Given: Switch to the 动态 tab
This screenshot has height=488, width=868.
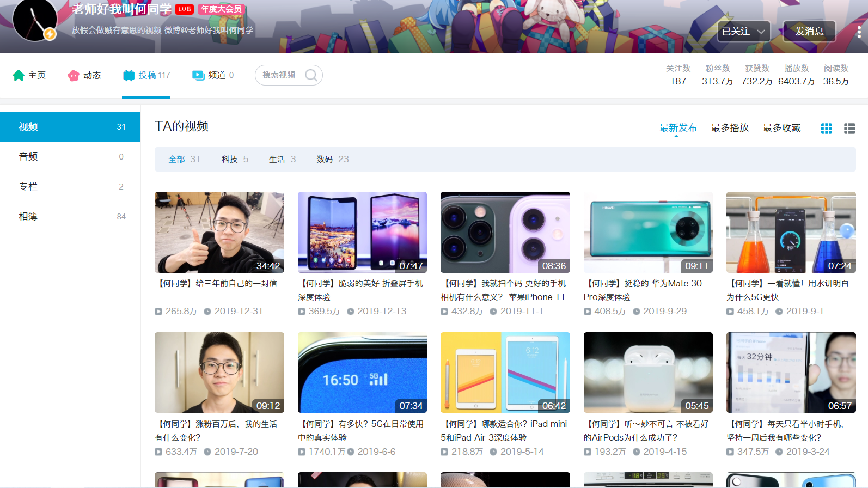Looking at the screenshot, I should [84, 75].
